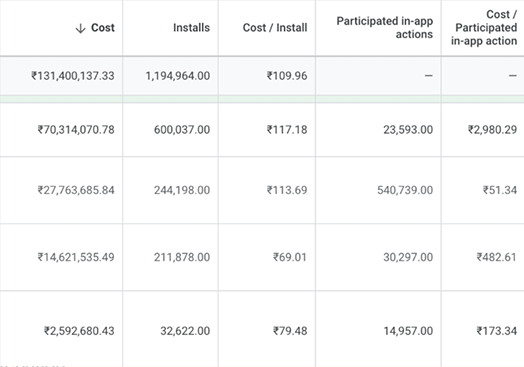Select cost value ₹70,314,070.78

(x=76, y=130)
